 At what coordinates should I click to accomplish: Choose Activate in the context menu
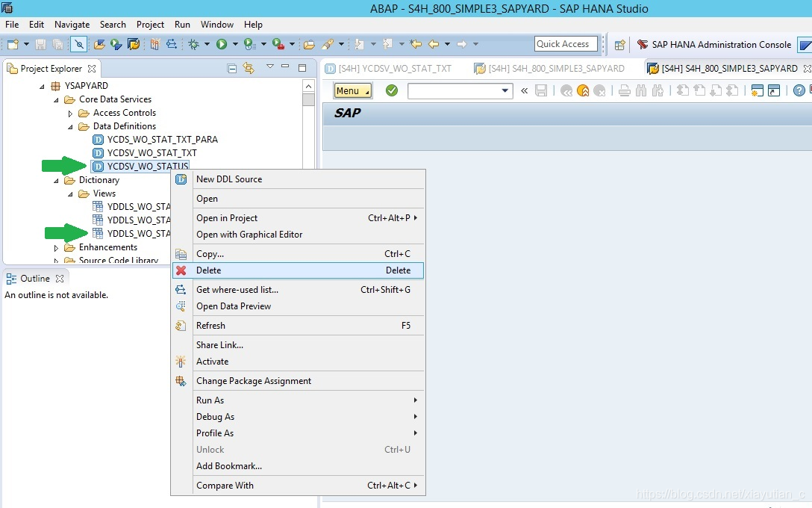(299, 362)
